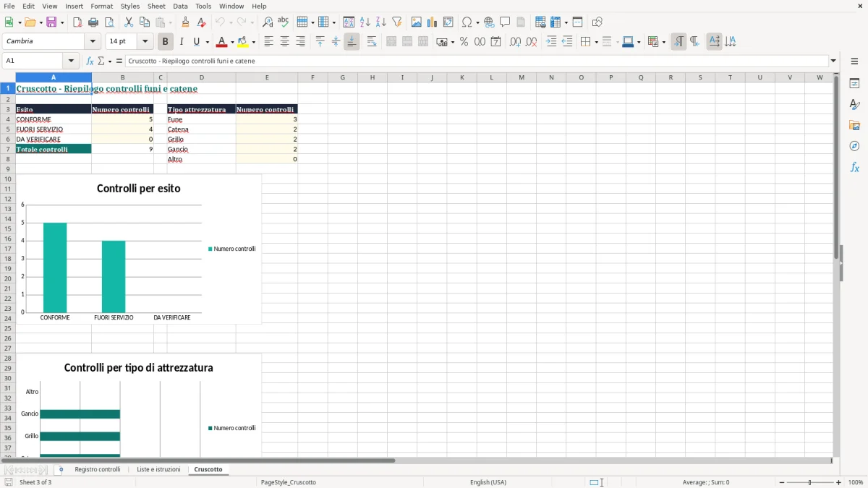Viewport: 868px width, 488px height.
Task: Insert an image using toolbar icon
Action: [417, 22]
